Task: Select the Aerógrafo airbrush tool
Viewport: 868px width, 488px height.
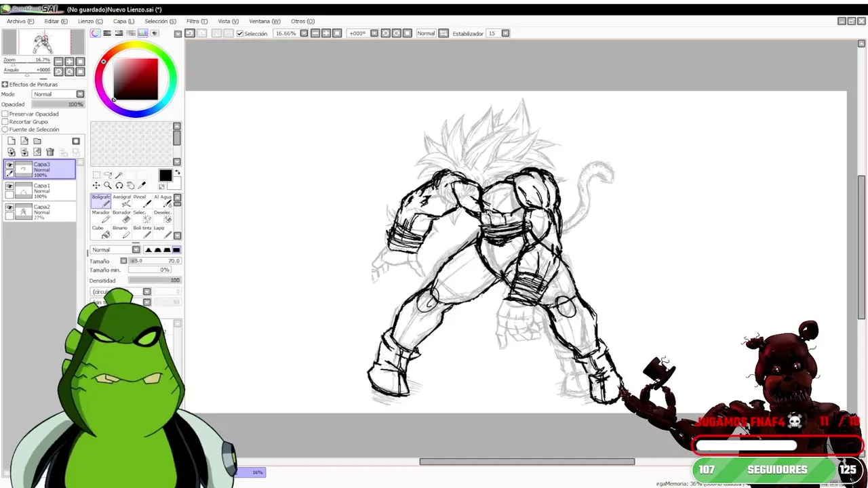Action: pos(121,201)
